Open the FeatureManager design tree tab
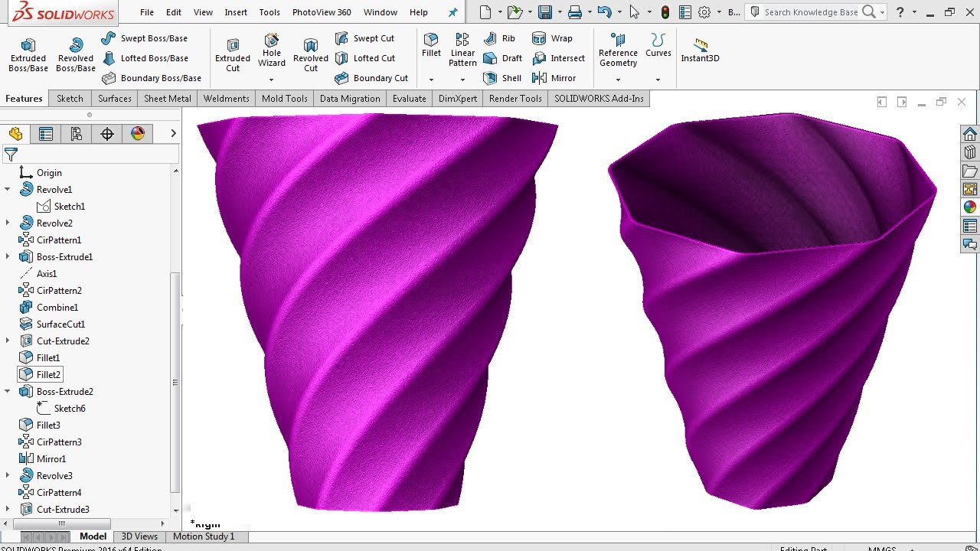This screenshot has width=980, height=551. point(16,134)
